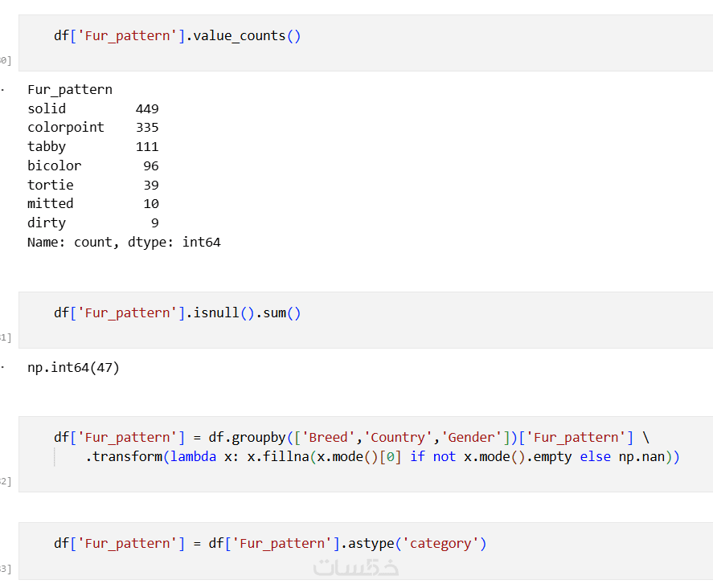This screenshot has width=713, height=588.
Task: Click the 'Breed' string in groupby
Action: [328, 437]
